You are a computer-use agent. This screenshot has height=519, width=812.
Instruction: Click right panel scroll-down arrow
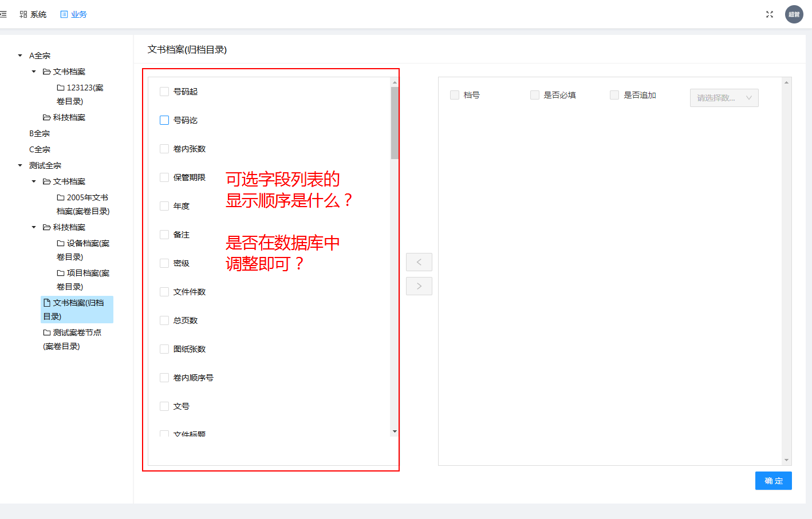[787, 460]
